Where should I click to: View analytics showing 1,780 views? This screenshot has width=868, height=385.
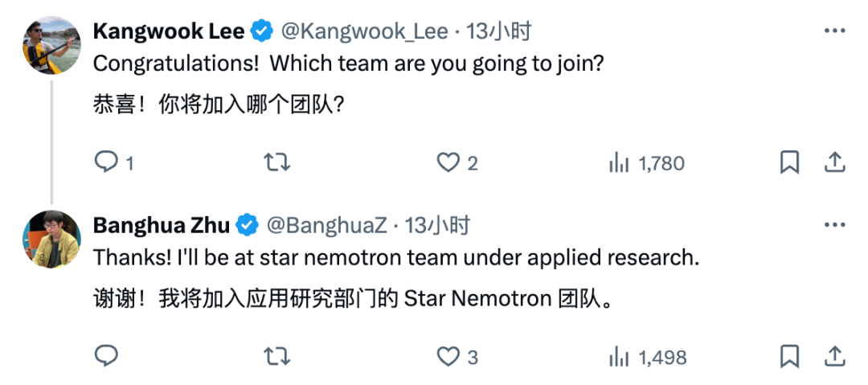point(646,163)
